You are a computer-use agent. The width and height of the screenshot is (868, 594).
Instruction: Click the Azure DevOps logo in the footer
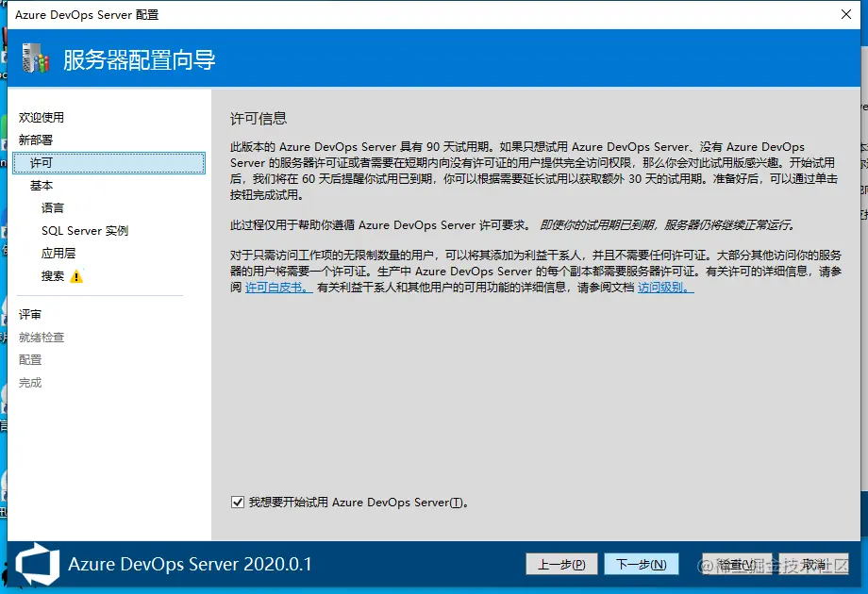pos(37,564)
